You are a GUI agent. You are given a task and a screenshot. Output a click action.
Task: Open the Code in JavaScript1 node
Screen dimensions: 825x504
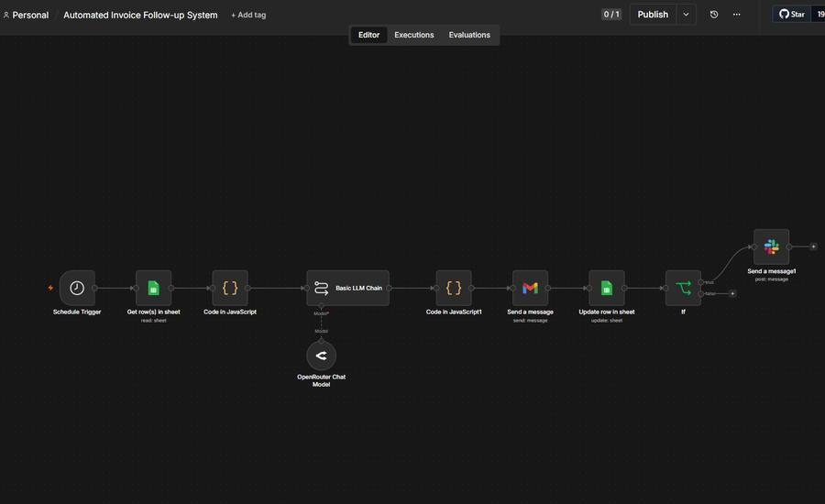(454, 288)
